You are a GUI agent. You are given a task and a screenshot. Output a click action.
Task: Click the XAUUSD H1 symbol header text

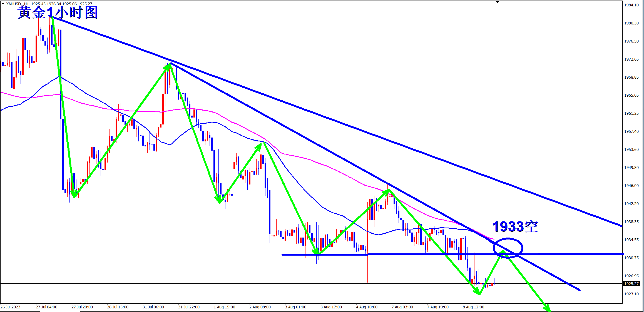(17, 4)
